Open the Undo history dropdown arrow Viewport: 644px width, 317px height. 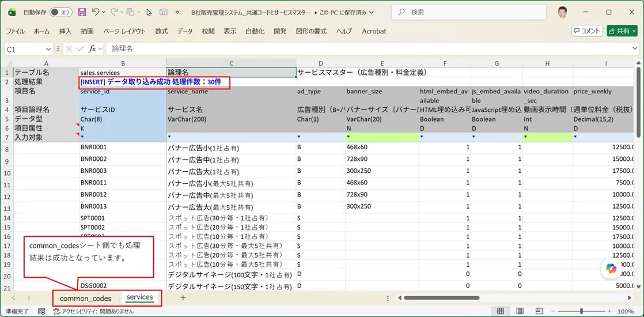(x=103, y=12)
